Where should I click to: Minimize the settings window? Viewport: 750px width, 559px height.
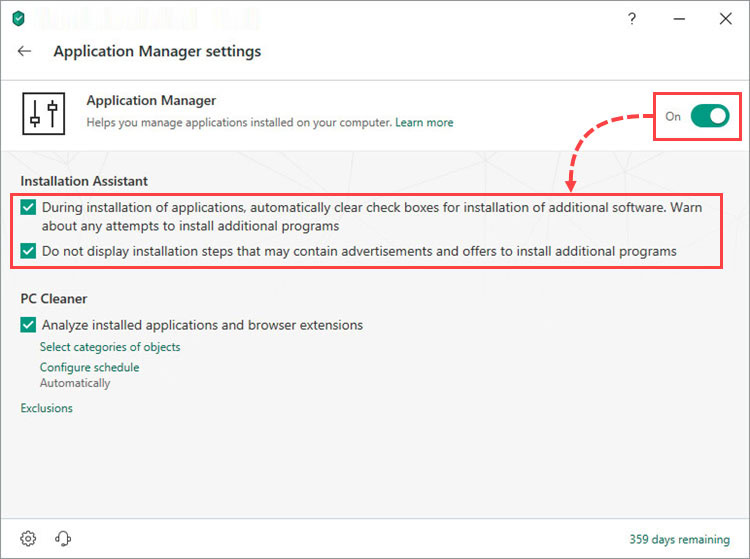tap(679, 19)
